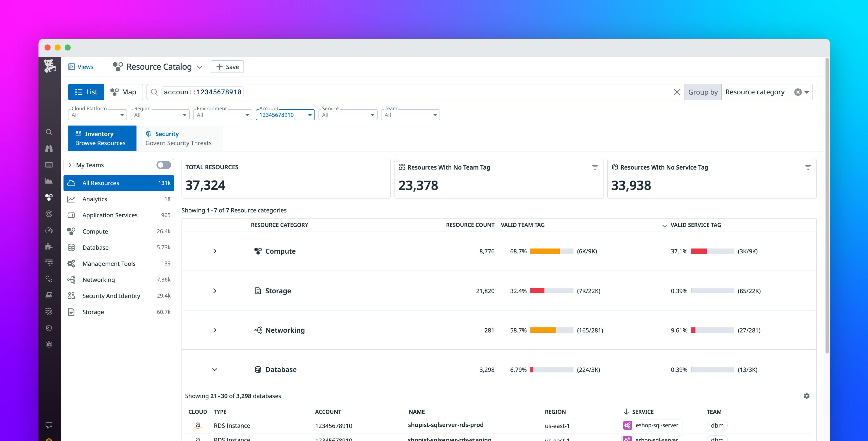
Task: Collapse the Database category row
Action: (215, 369)
